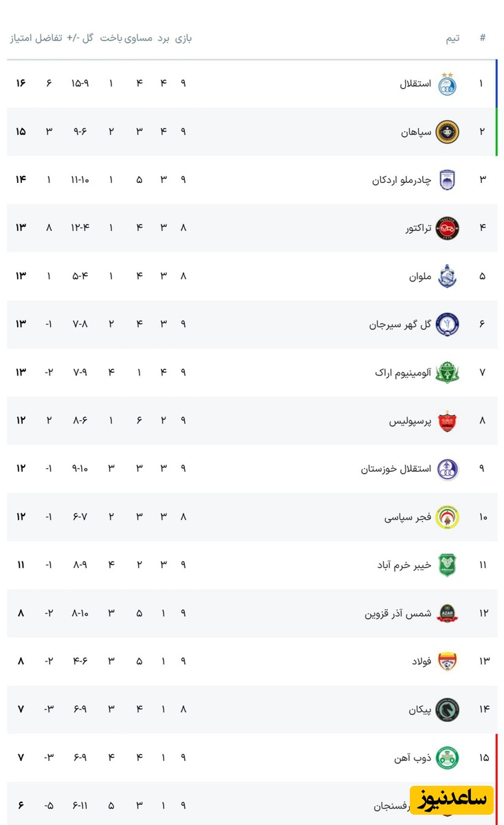Click the Paykan horse logo
This screenshot has height=825, width=504.
447,709
